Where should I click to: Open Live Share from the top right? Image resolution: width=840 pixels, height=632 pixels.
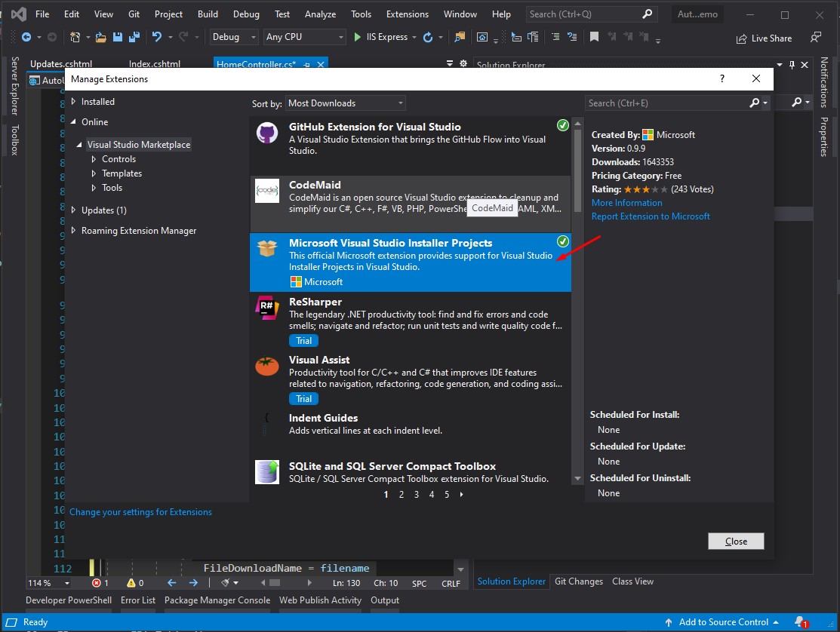pyautogui.click(x=765, y=38)
